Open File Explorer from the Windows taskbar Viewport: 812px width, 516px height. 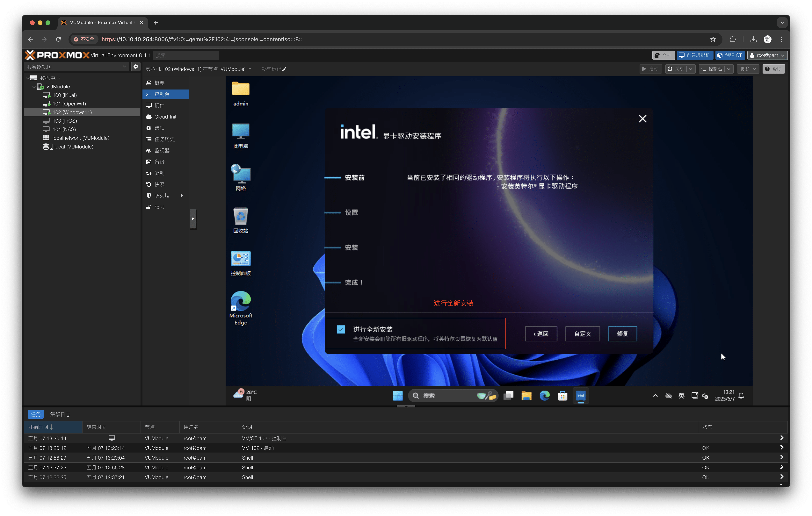coord(526,396)
